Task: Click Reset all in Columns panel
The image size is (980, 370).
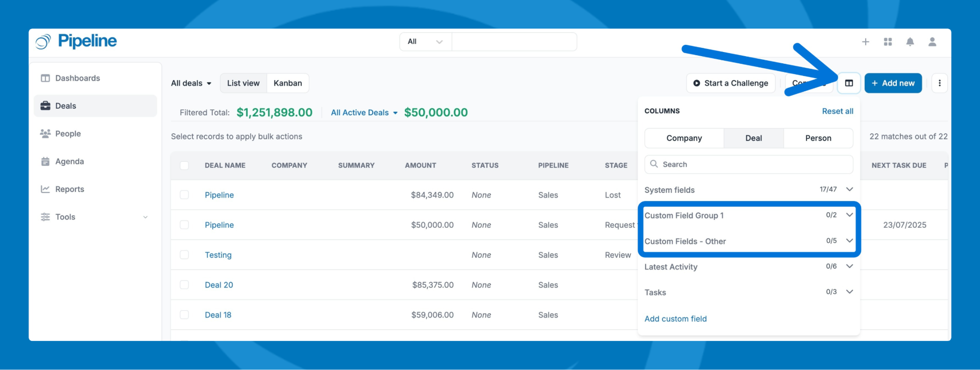Action: pos(838,111)
